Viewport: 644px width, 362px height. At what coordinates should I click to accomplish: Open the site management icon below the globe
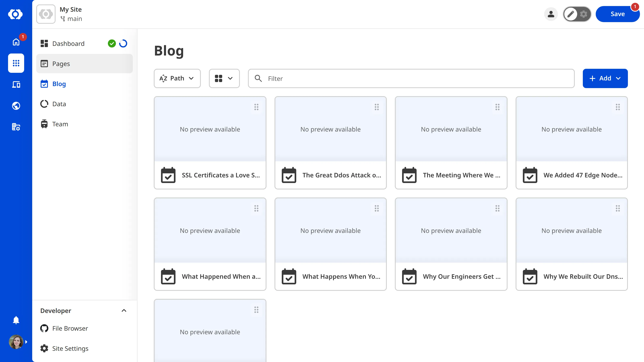point(16,127)
